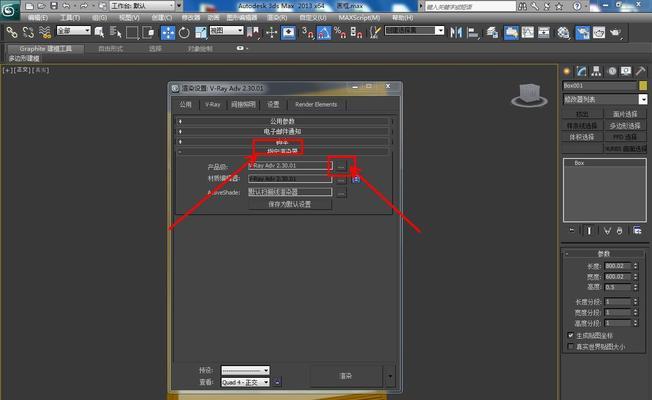652x400 pixels.
Task: Click the Edit Named Selection Sets icon
Action: [375, 32]
